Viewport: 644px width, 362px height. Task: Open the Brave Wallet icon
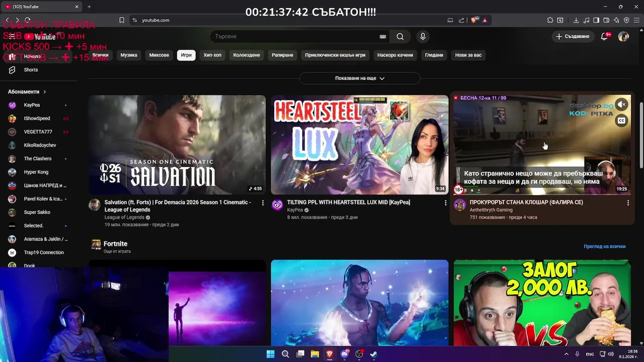pyautogui.click(x=606, y=20)
